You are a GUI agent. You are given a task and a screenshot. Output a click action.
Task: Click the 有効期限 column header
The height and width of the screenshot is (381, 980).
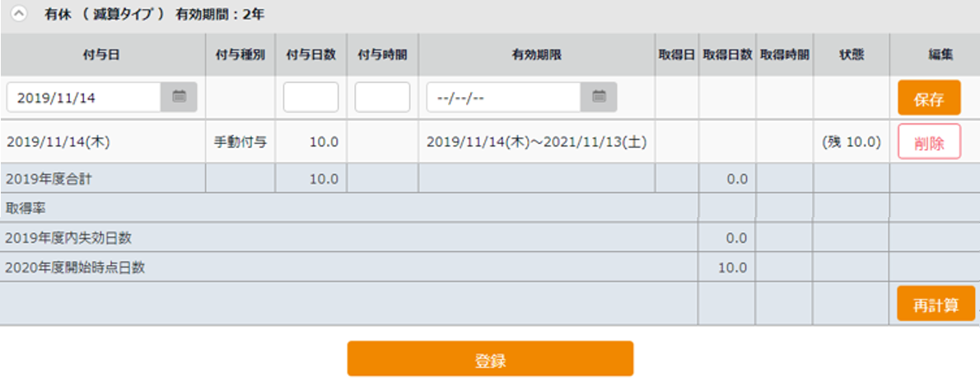536,55
